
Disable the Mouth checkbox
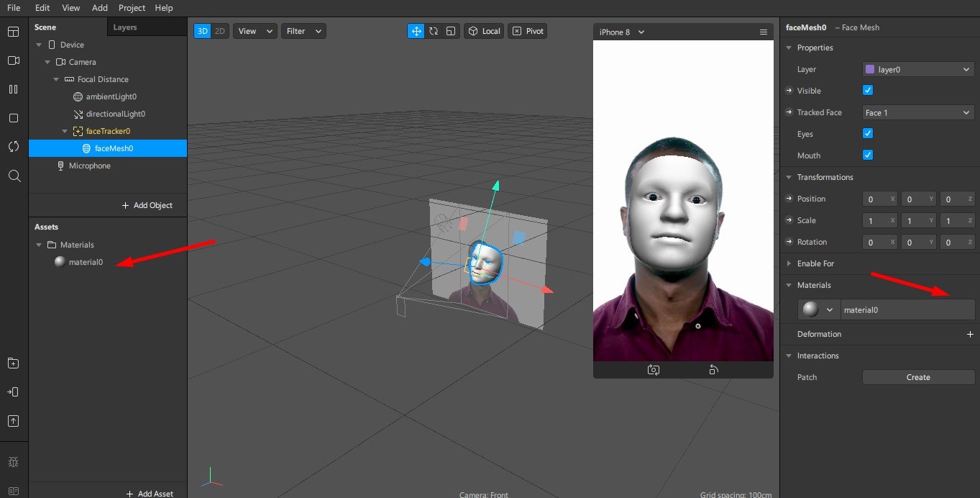click(x=867, y=155)
